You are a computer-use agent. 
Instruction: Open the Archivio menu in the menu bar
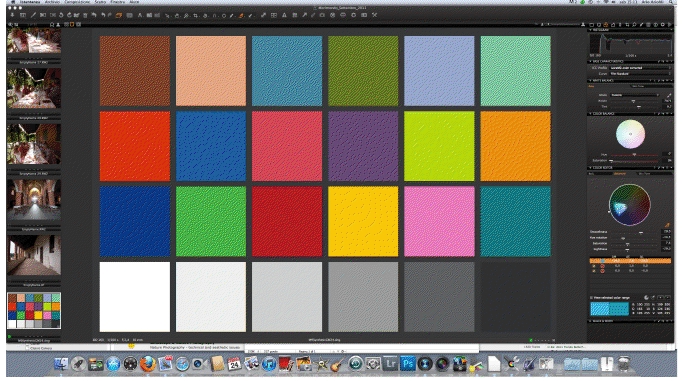pos(52,2)
